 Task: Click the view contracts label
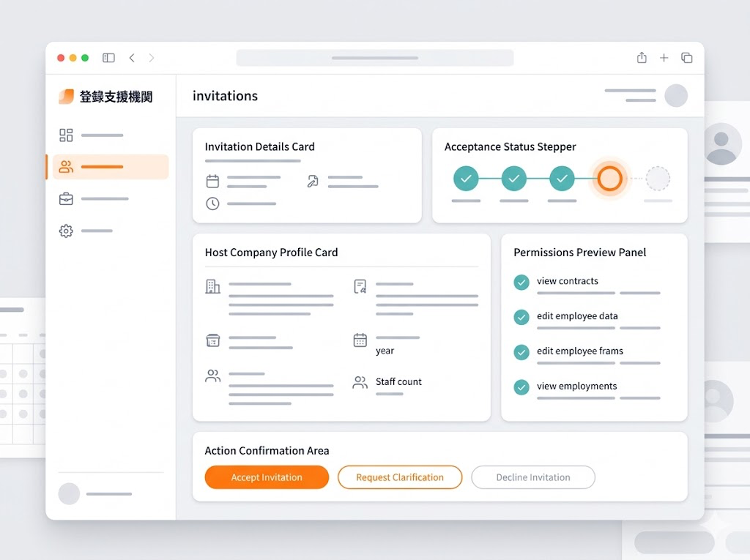[568, 281]
